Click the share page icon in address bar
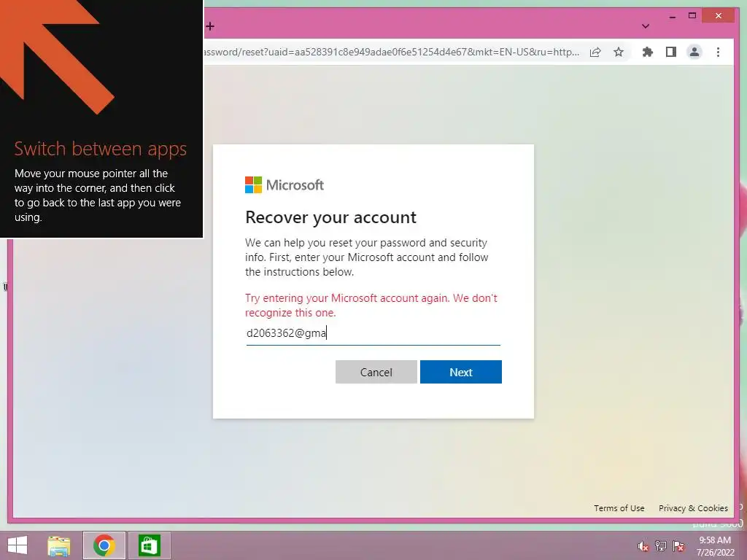Image resolution: width=747 pixels, height=560 pixels. (595, 52)
